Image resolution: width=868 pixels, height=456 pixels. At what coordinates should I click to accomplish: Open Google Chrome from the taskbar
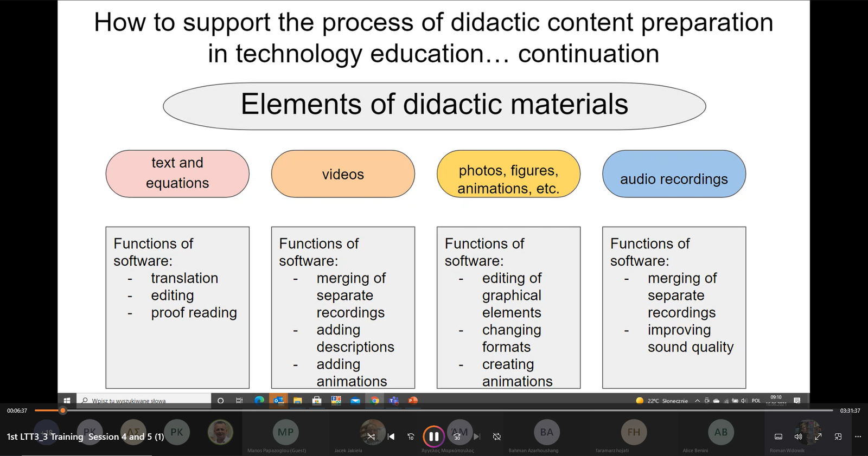[x=375, y=401]
